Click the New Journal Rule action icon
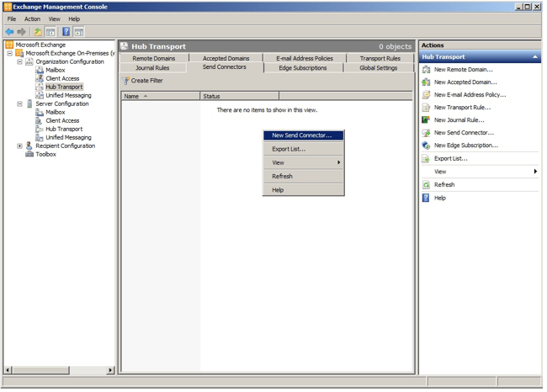The image size is (547, 392). [426, 120]
